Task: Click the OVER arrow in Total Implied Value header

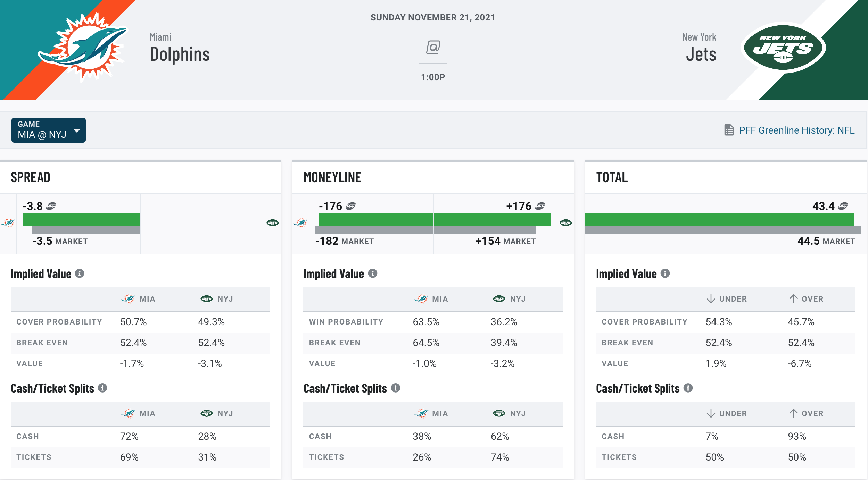Action: [x=793, y=299]
